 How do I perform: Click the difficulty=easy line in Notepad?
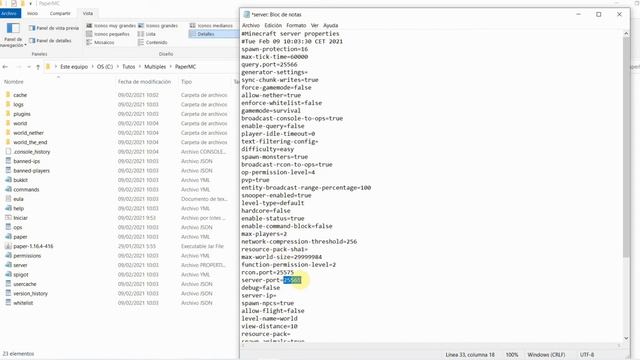tap(267, 149)
